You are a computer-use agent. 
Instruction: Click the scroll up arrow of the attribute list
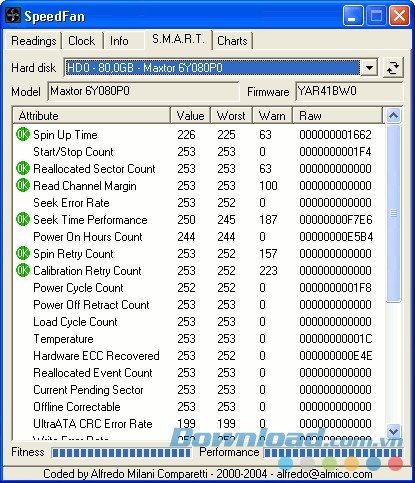pyautogui.click(x=393, y=116)
